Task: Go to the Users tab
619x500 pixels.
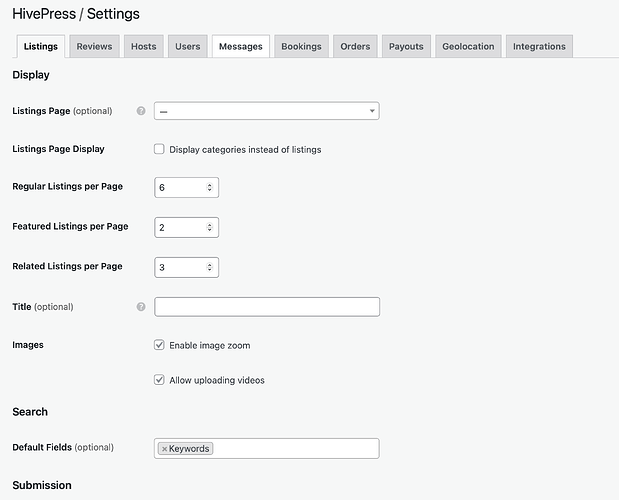Action: pyautogui.click(x=188, y=47)
